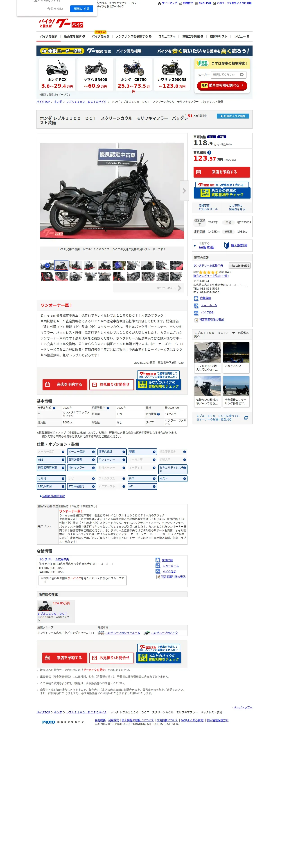Click the 初度登録年 help icon in 基本情報 table
Viewport: 289px width, 868px height.
[108, 408]
